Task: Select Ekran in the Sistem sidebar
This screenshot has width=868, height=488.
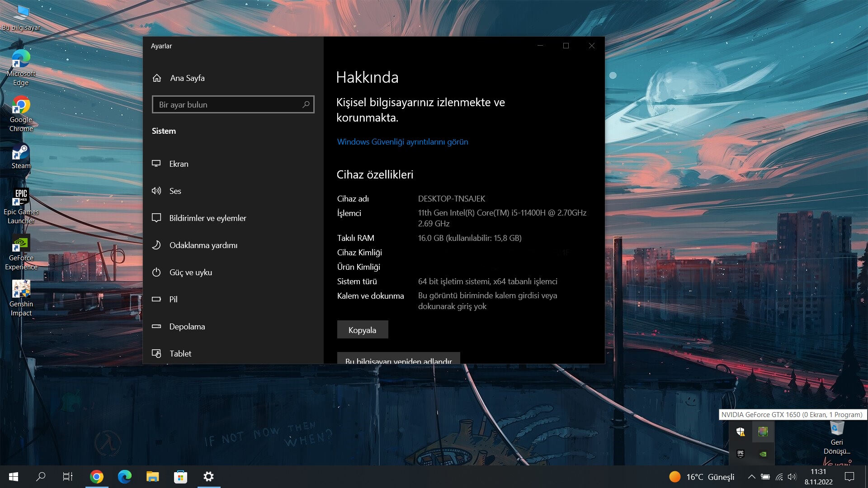Action: [179, 164]
